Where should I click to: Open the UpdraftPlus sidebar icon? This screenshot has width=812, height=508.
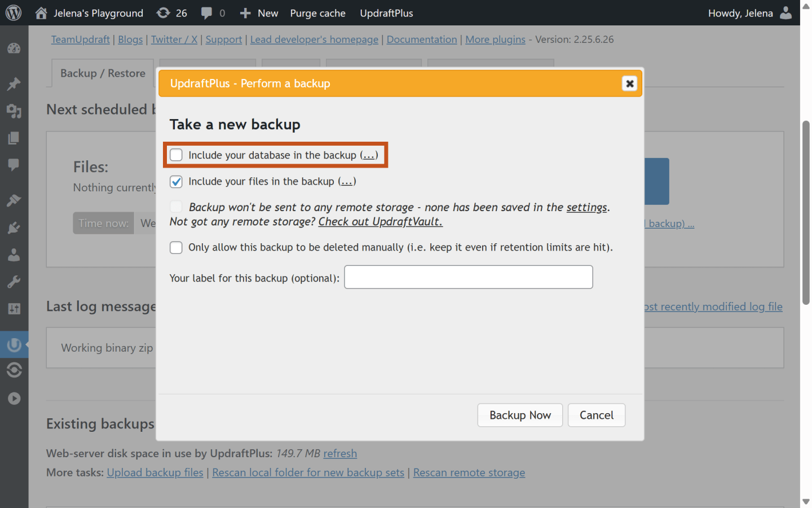tap(14, 344)
